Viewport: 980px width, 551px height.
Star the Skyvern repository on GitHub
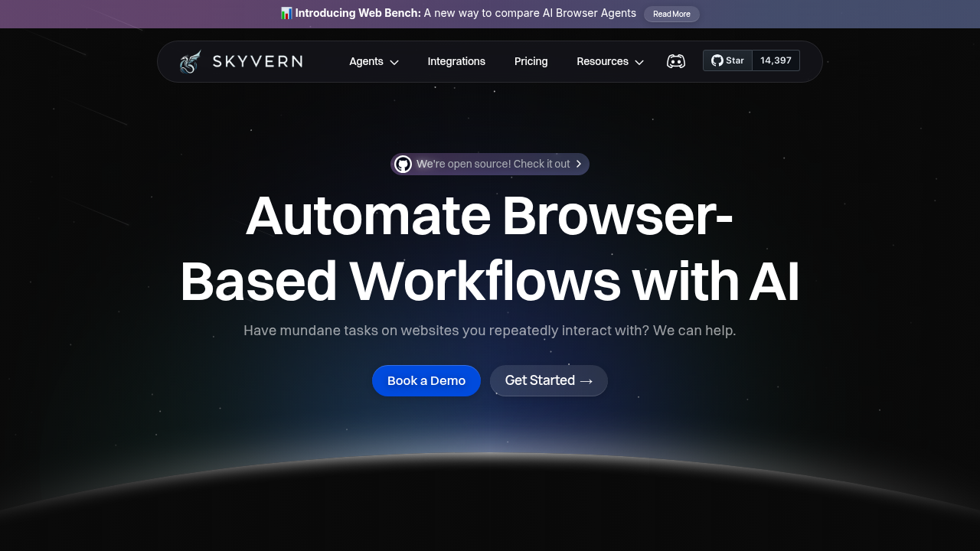[727, 60]
